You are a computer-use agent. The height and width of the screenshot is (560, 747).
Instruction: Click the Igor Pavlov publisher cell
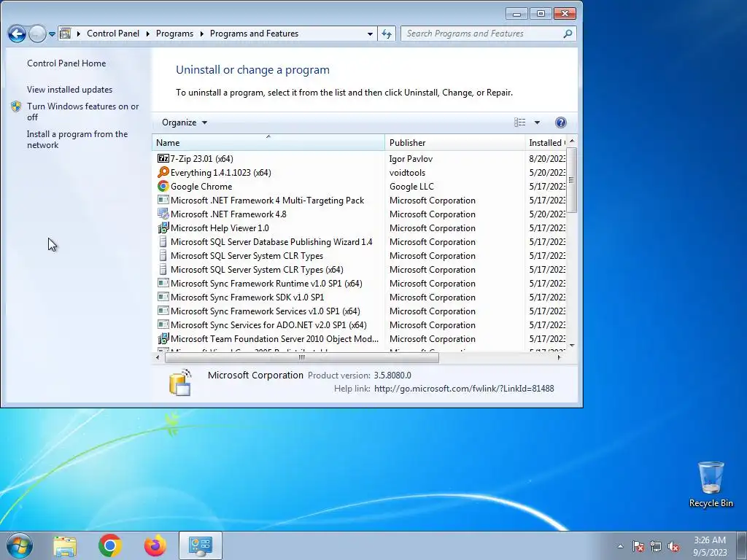(x=411, y=158)
